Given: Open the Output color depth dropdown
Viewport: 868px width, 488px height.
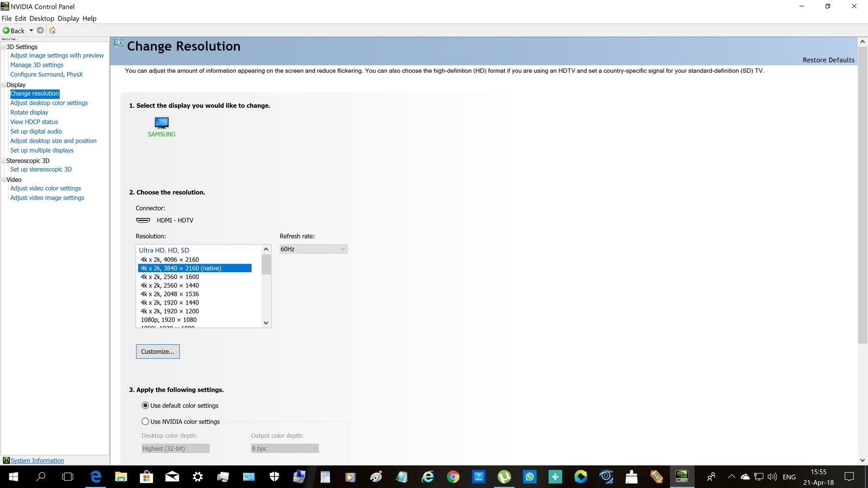Looking at the screenshot, I should coord(285,448).
